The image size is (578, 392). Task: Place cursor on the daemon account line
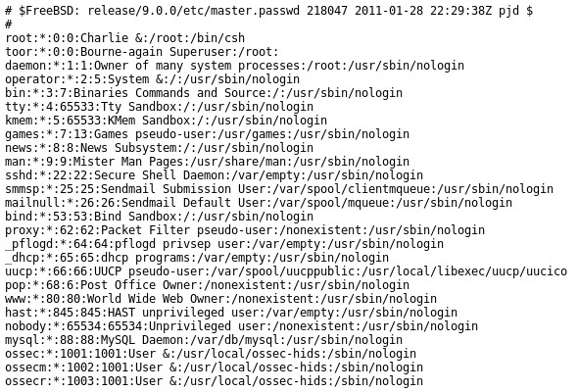(x=234, y=66)
